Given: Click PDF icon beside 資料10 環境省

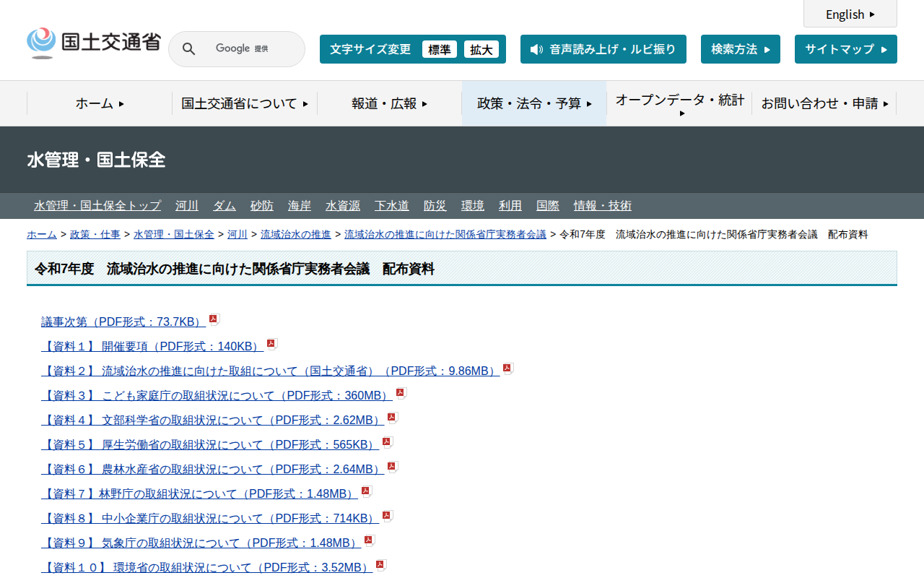Looking at the screenshot, I should click(381, 566).
